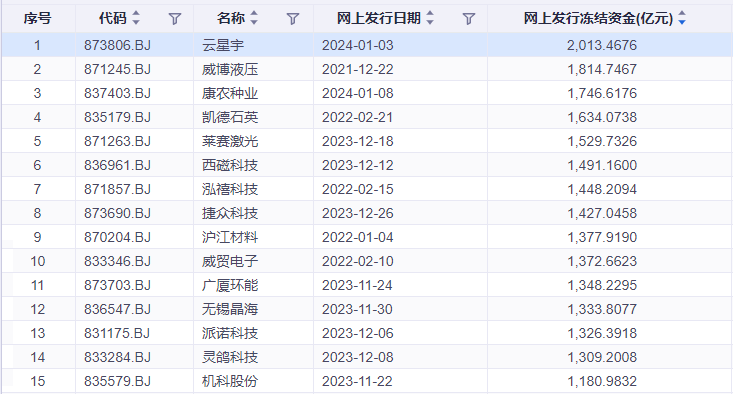Click stock code 871245.BJ
The image size is (734, 394).
click(x=117, y=69)
